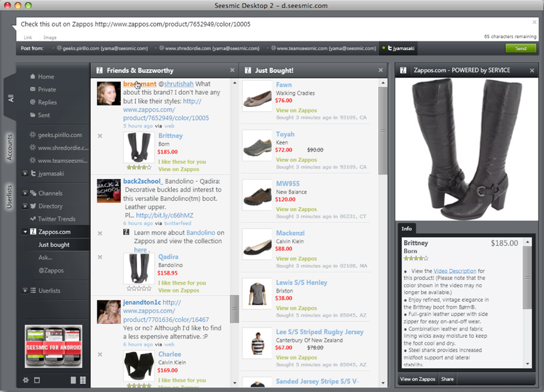The width and height of the screenshot is (544, 392).
Task: Click Share button in product panel
Action: [448, 379]
